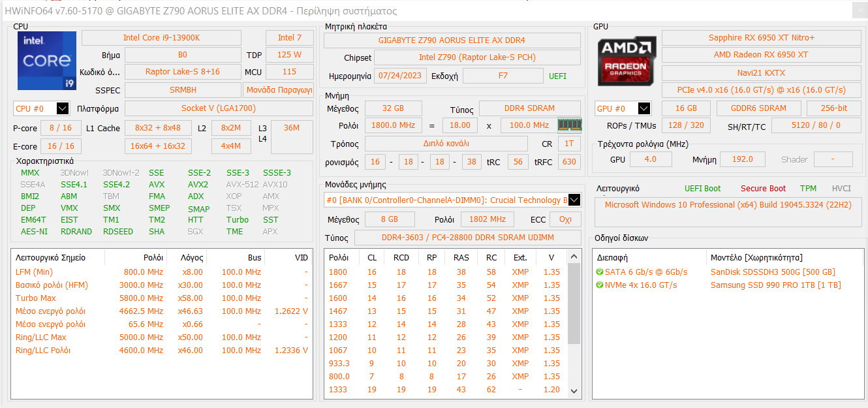Viewport: 868px width, 408px height.
Task: Click the SanDisk SDSSDH3 500G drive entry
Action: pyautogui.click(x=773, y=272)
